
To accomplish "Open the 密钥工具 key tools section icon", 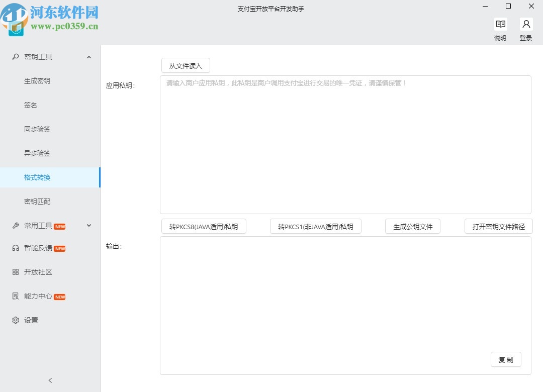I will [x=15, y=57].
